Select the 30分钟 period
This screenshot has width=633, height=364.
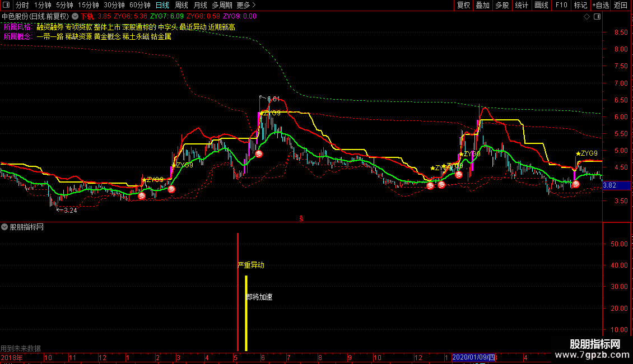point(114,5)
